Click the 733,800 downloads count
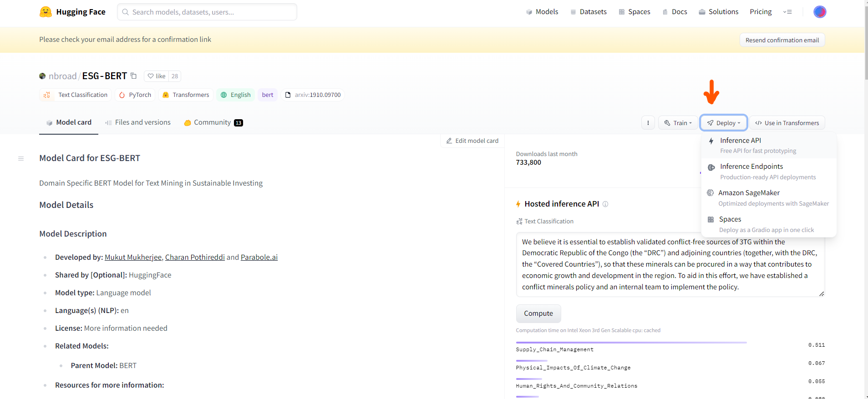Image resolution: width=868 pixels, height=399 pixels. [x=528, y=162]
